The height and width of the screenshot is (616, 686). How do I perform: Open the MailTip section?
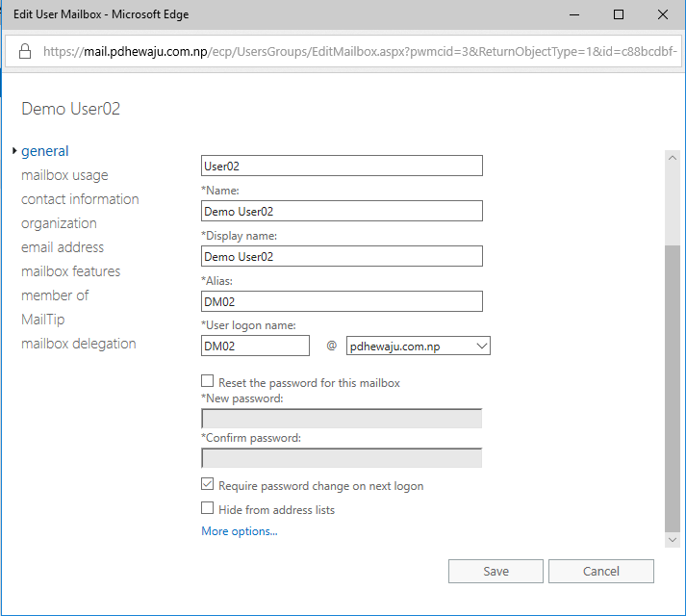[43, 320]
